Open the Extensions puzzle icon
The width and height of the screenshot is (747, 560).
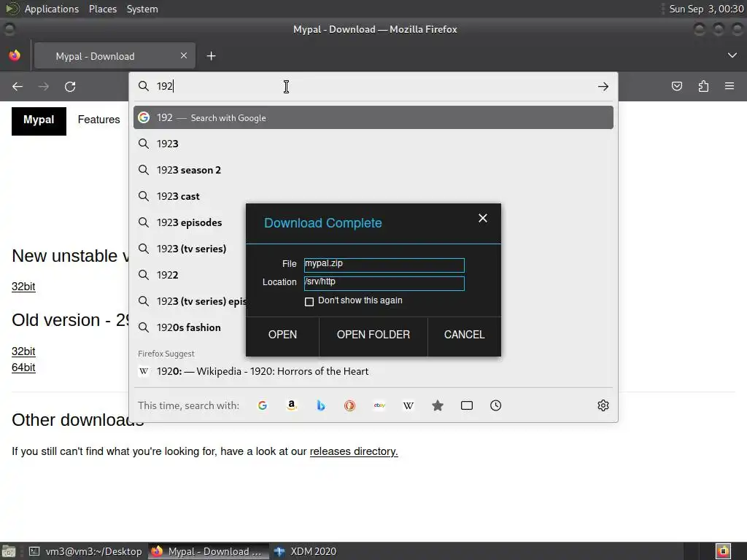click(x=703, y=86)
